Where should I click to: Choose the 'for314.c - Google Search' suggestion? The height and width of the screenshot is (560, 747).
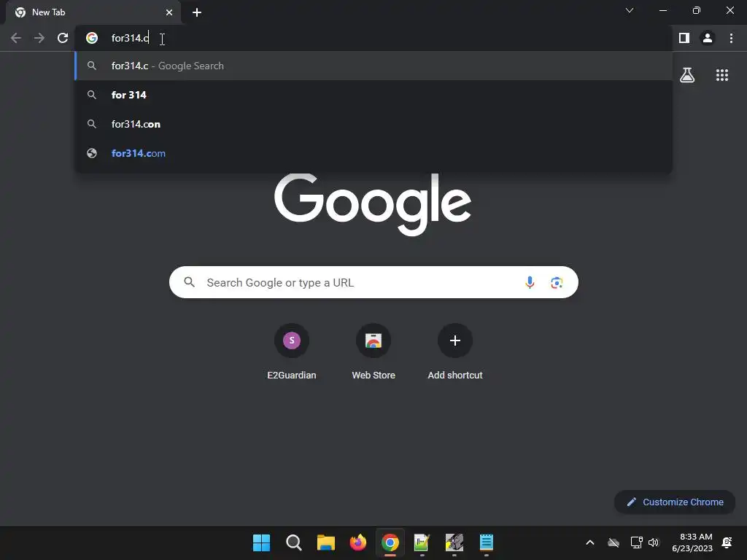[373, 66]
